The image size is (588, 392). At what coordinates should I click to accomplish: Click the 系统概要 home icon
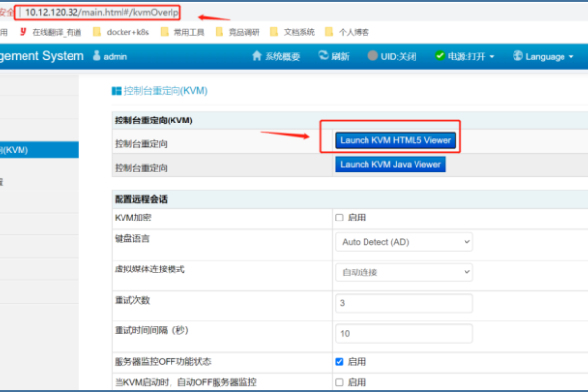(x=257, y=57)
